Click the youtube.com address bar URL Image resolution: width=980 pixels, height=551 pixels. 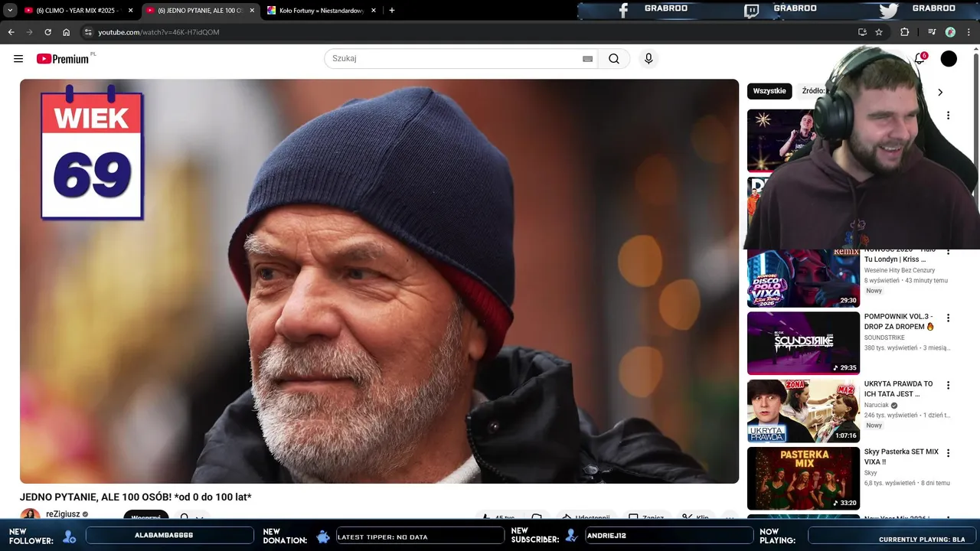[x=158, y=32]
